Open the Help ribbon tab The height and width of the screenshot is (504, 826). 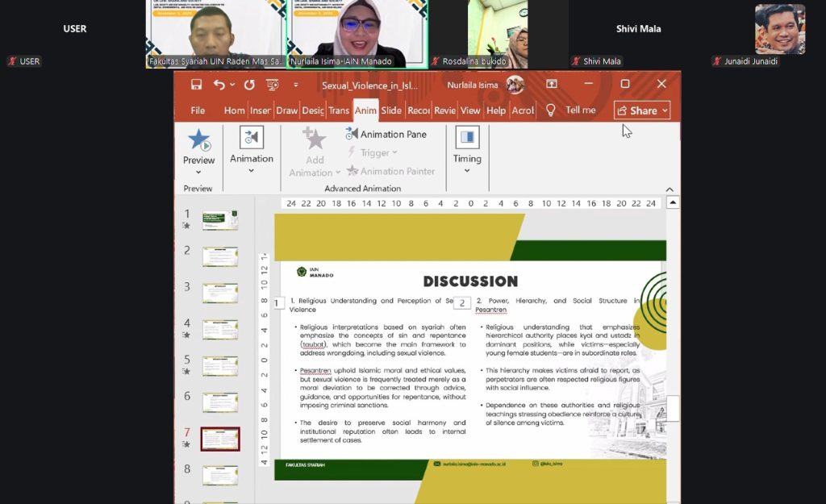496,110
